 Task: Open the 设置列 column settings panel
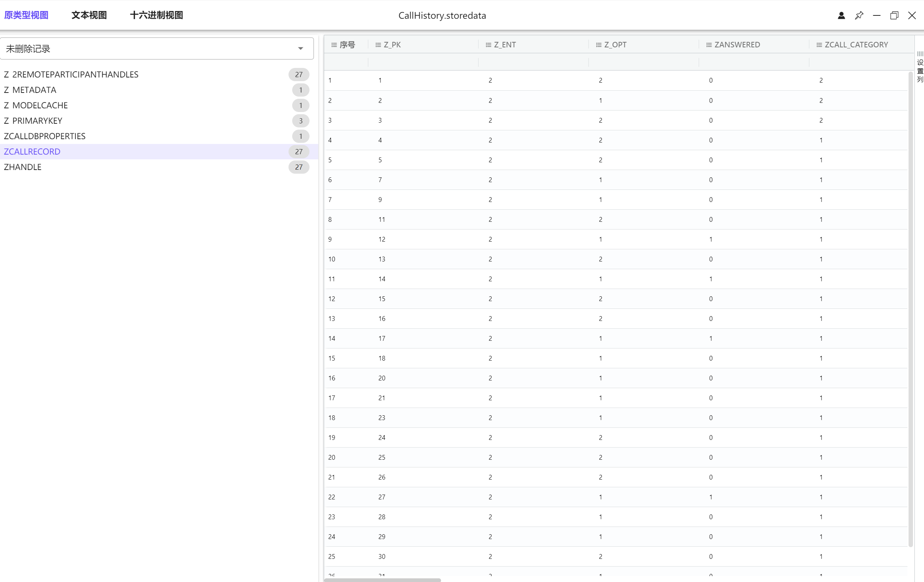(x=920, y=67)
